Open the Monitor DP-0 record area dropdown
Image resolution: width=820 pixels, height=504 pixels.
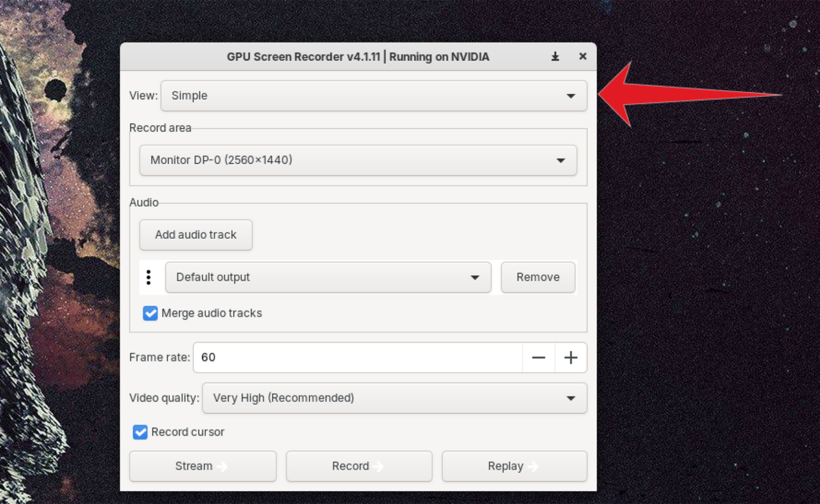tap(358, 160)
